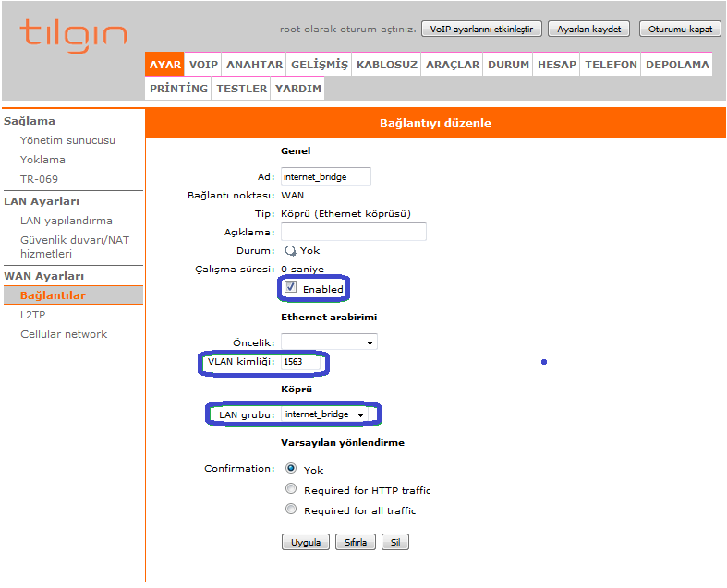Open the KABLOSUZ tab
The width and height of the screenshot is (727, 588).
(x=387, y=65)
